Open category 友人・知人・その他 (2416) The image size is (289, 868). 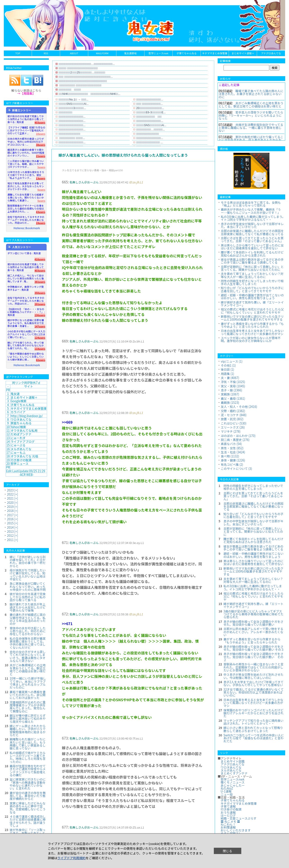tap(239, 406)
